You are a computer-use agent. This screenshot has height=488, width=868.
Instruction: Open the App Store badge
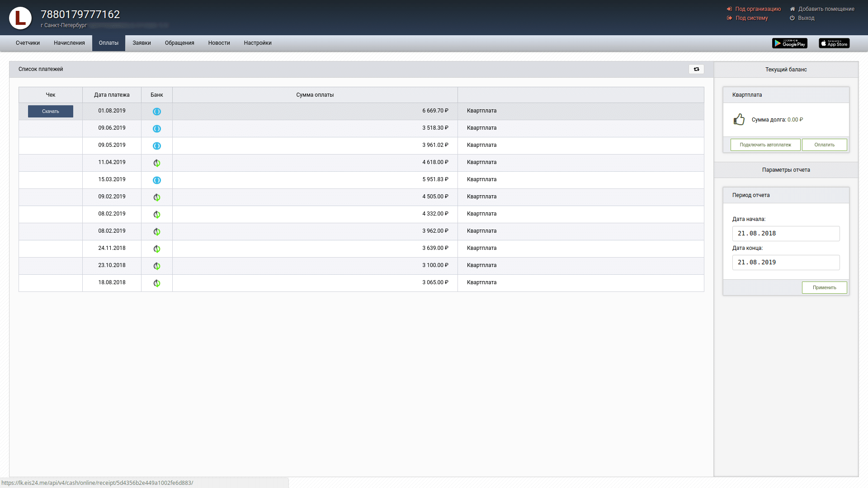pos(834,43)
